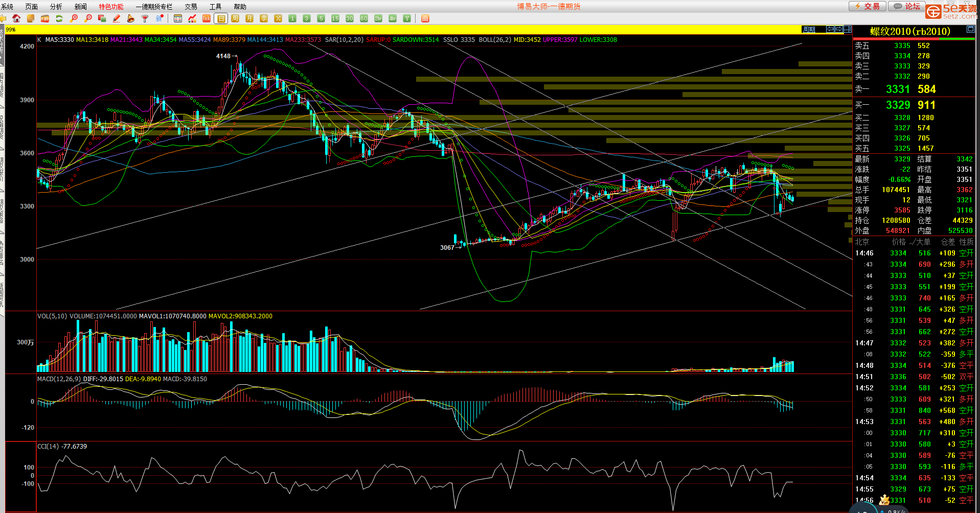980x513 pixels.
Task: Enable the Tick chart view
Action: pos(207,18)
